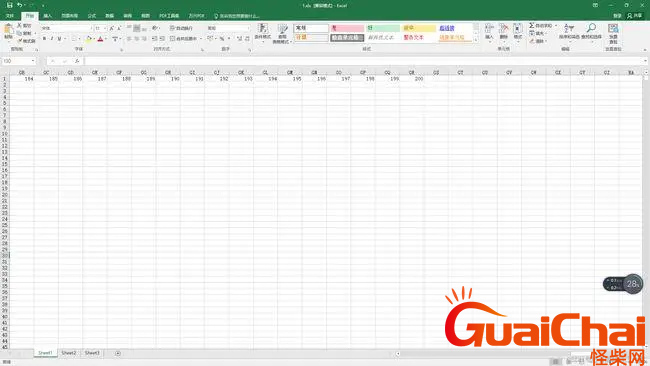650x366 pixels.
Task: Toggle Italic formatting
Action: coord(52,39)
